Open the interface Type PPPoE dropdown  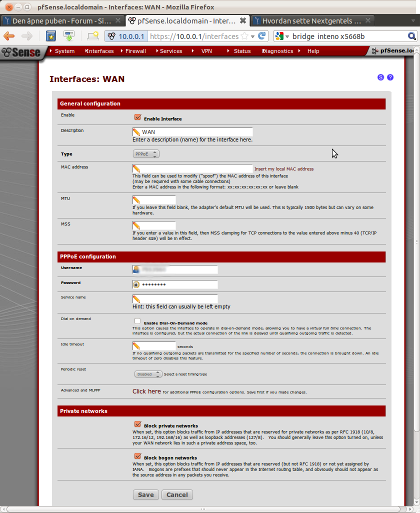tap(146, 154)
